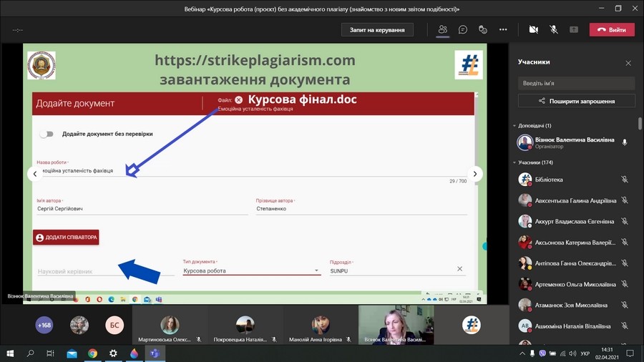
Task: Focus the Введіть ім'я search field
Action: click(576, 83)
